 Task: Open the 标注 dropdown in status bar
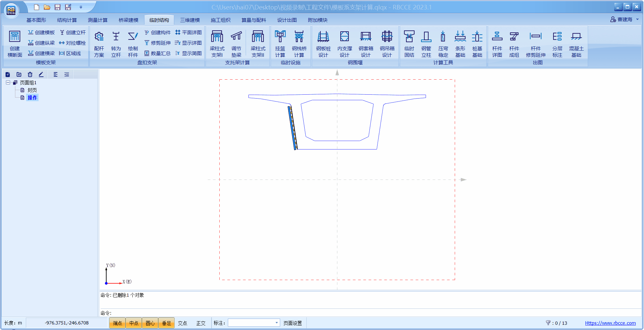pos(277,323)
